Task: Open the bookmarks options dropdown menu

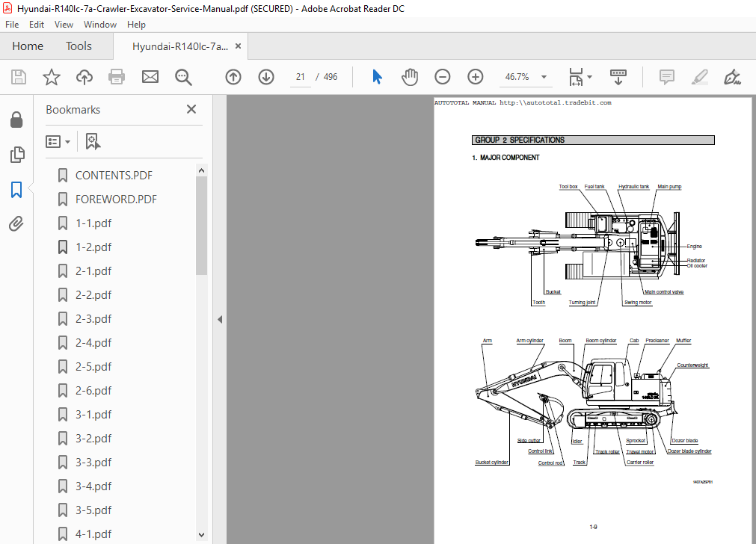Action: [58, 142]
